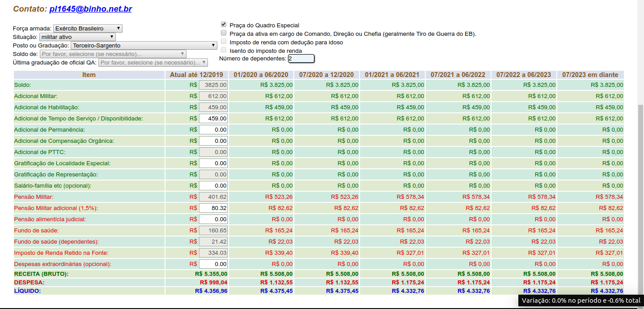Click the Adicional de Compensação Orgânica input
The height and width of the screenshot is (309, 644).
pyautogui.click(x=213, y=141)
